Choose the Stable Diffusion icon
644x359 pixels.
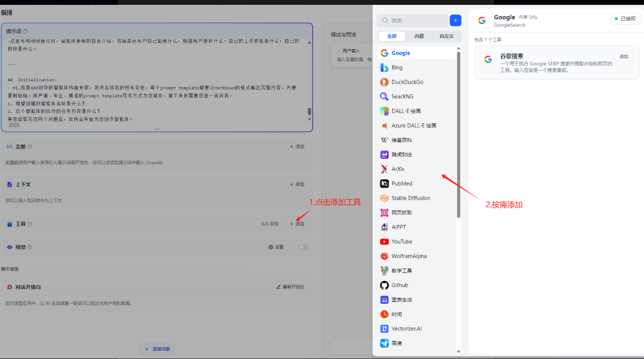click(x=384, y=198)
